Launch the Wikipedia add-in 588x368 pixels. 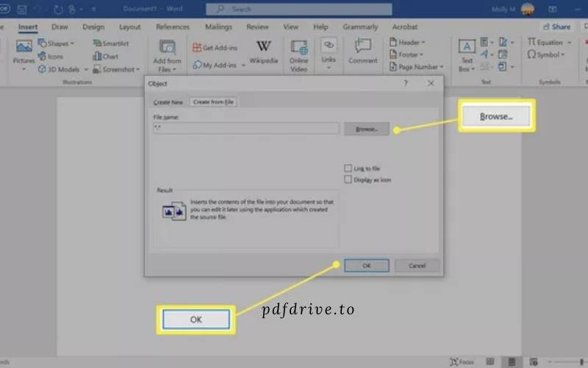click(x=264, y=52)
